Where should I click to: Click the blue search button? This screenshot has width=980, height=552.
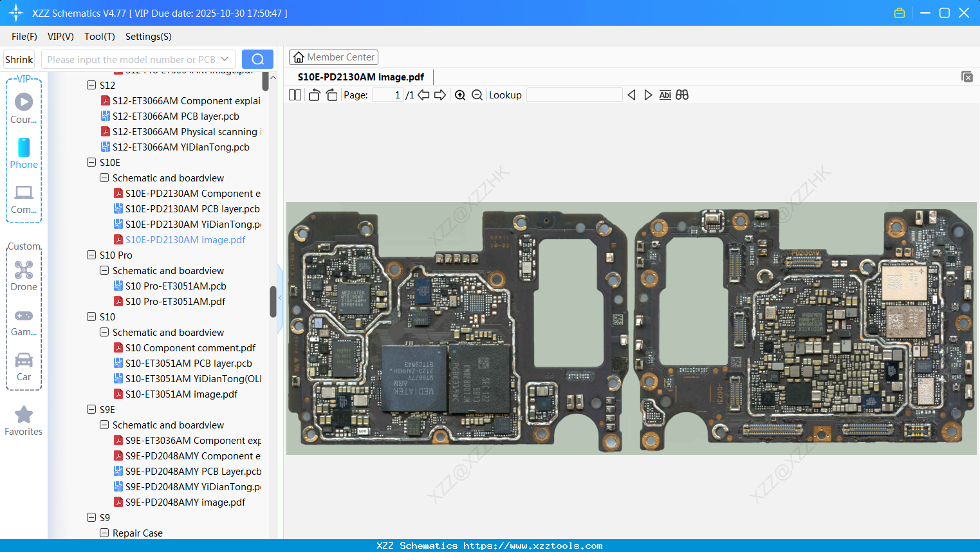(257, 59)
